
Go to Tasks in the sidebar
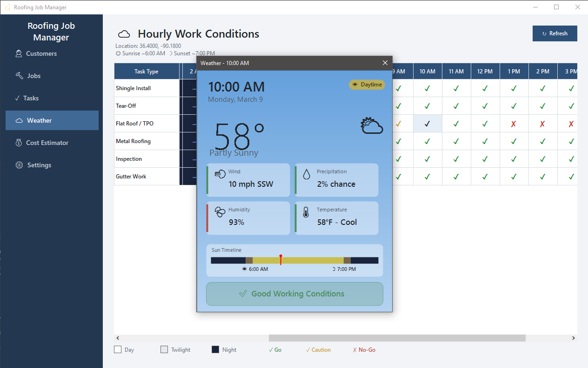point(52,98)
